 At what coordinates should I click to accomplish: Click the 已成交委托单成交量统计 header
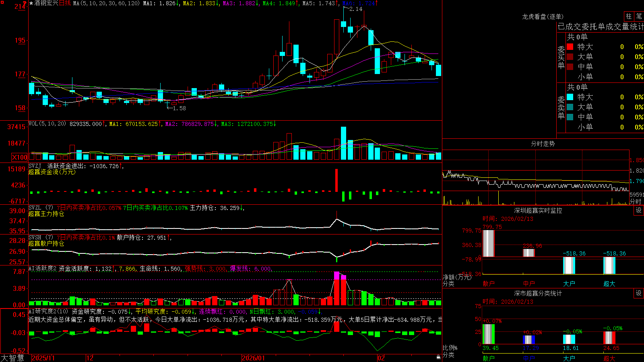pyautogui.click(x=601, y=27)
